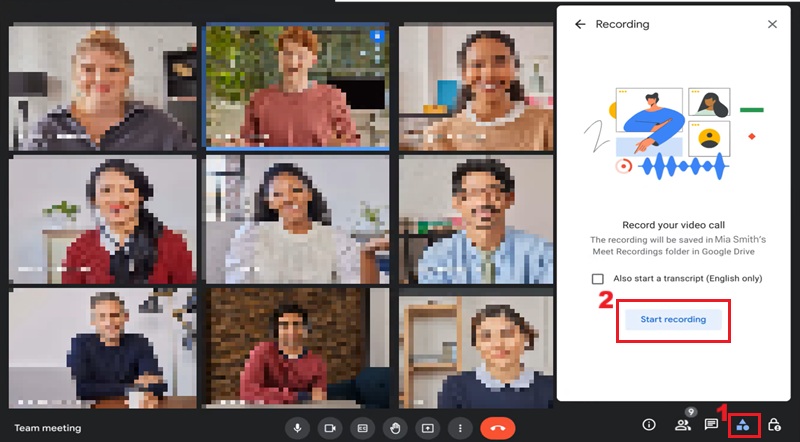The height and width of the screenshot is (442, 800).
Task: Open the meeting details info icon
Action: click(x=649, y=425)
